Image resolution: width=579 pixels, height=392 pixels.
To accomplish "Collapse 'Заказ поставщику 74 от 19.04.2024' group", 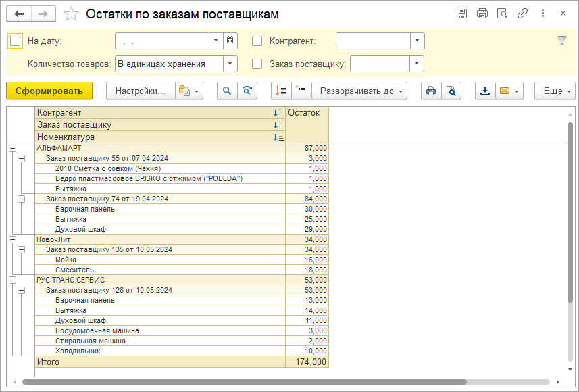I will (x=21, y=199).
